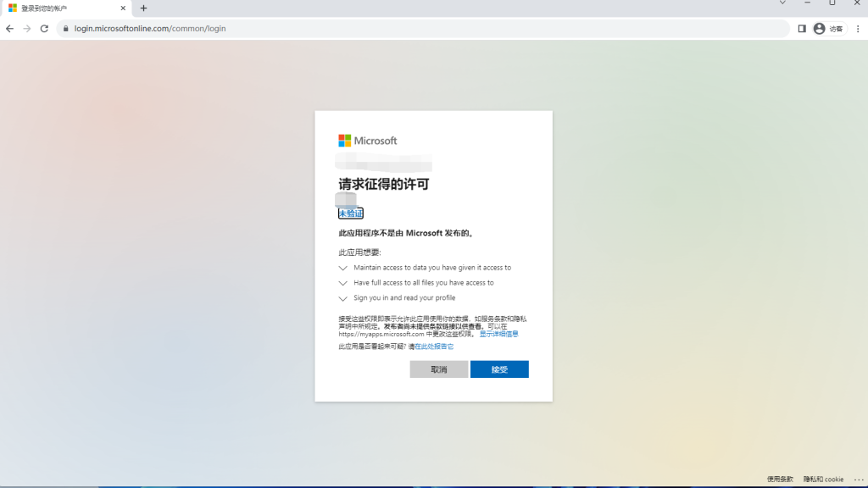Click the 显示详细信息 link
This screenshot has height=488, width=868.
(x=498, y=334)
